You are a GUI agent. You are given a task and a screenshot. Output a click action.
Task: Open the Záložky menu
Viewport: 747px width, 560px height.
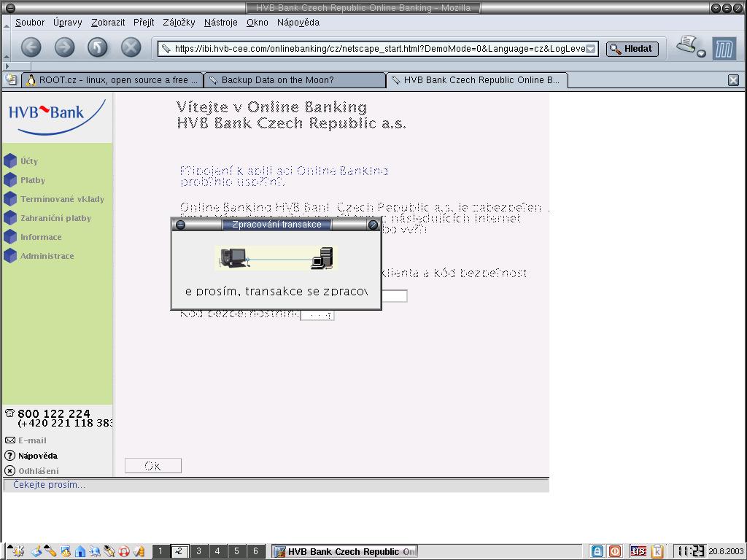[x=179, y=23]
